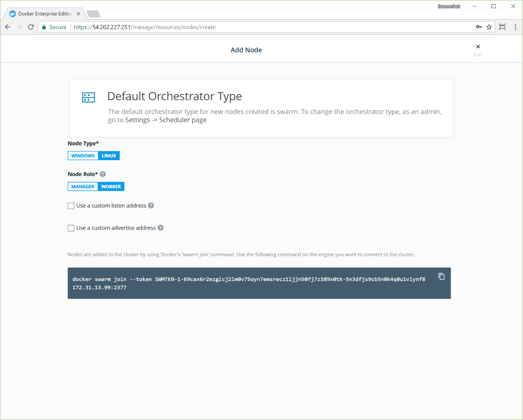Click the custom advertise address help icon
The height and width of the screenshot is (420, 523).
(160, 228)
